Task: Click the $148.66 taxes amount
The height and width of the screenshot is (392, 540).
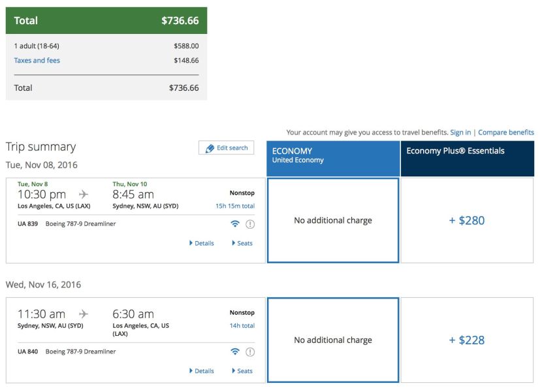Action: point(186,60)
